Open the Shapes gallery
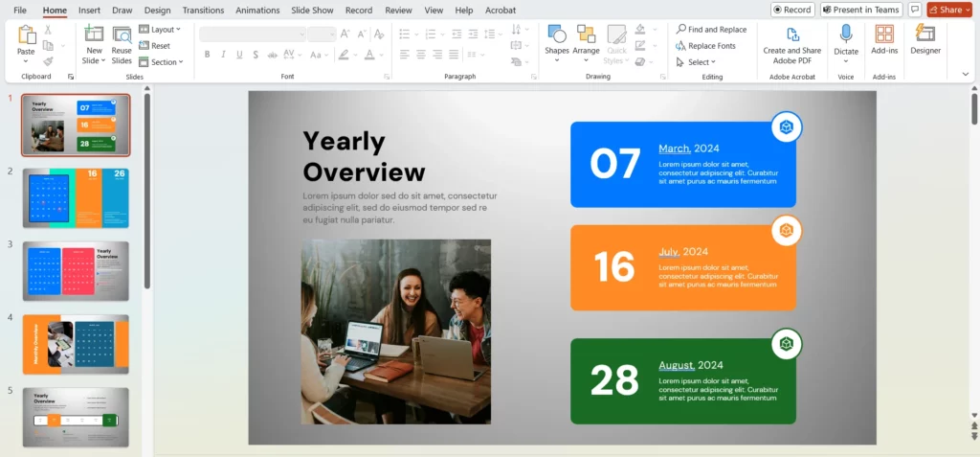 pyautogui.click(x=557, y=34)
